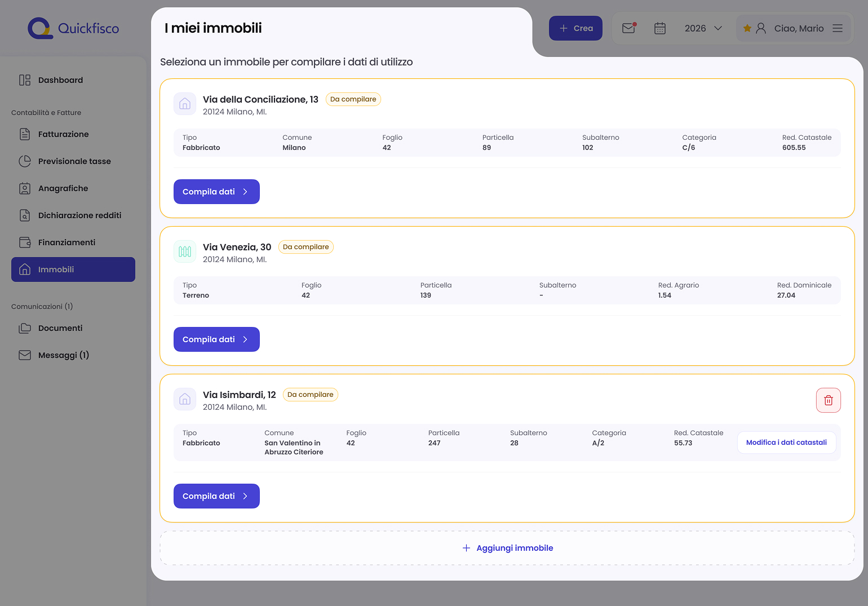868x606 pixels.
Task: Expand the 2026 year dropdown
Action: point(703,28)
